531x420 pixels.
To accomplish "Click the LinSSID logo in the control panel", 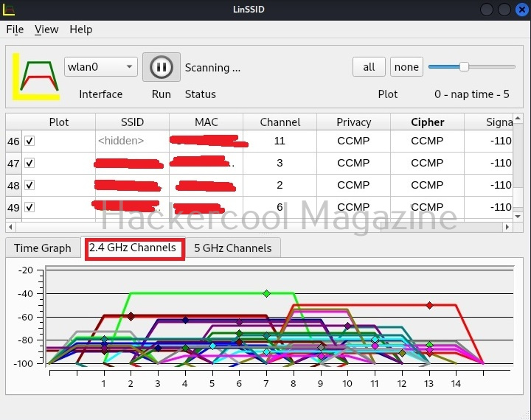I will point(36,77).
